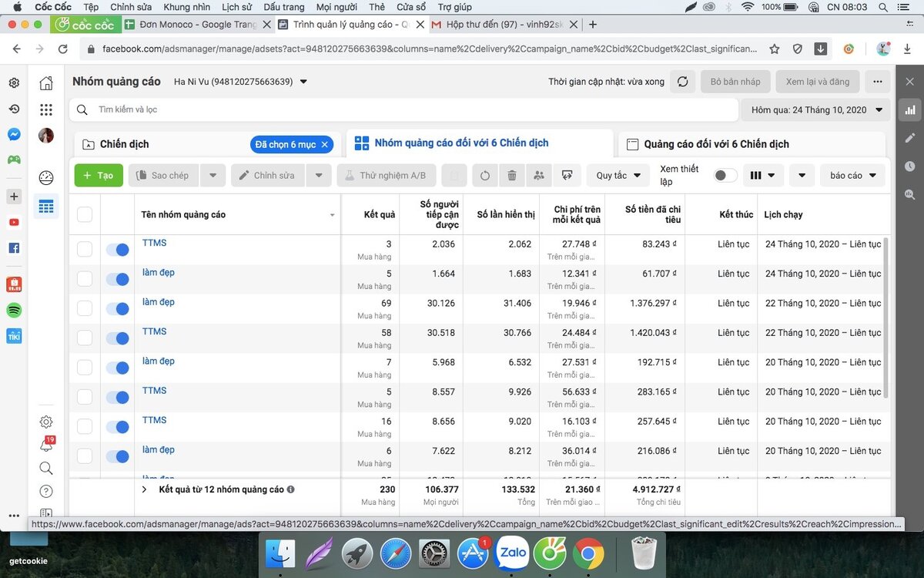This screenshot has width=924, height=578.
Task: Click the Thử nghiệm A/B button
Action: click(x=387, y=176)
